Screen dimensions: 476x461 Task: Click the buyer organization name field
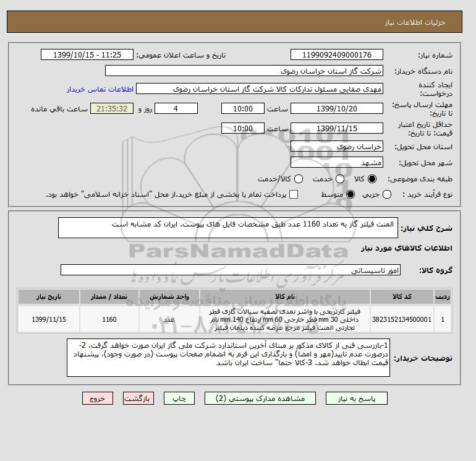click(244, 71)
